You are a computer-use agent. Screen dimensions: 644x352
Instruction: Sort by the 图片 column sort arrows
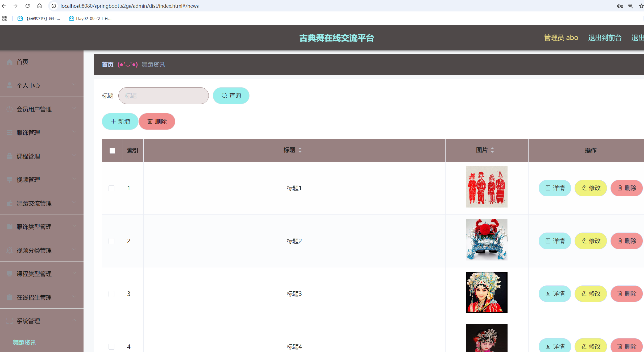click(x=492, y=150)
